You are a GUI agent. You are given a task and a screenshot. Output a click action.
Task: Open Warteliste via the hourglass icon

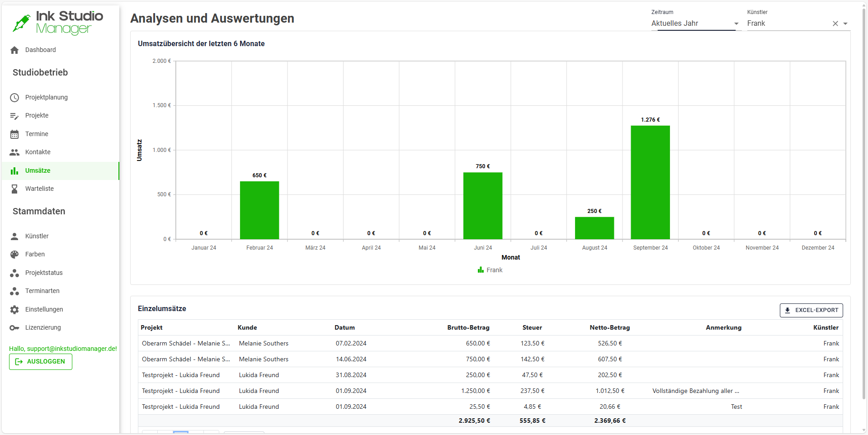[14, 189]
